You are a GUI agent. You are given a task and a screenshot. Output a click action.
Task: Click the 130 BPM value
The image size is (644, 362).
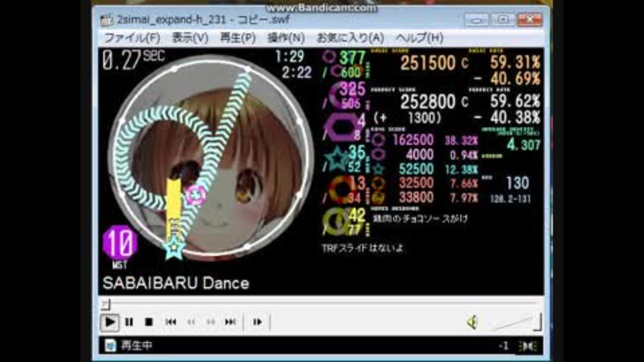(x=517, y=183)
